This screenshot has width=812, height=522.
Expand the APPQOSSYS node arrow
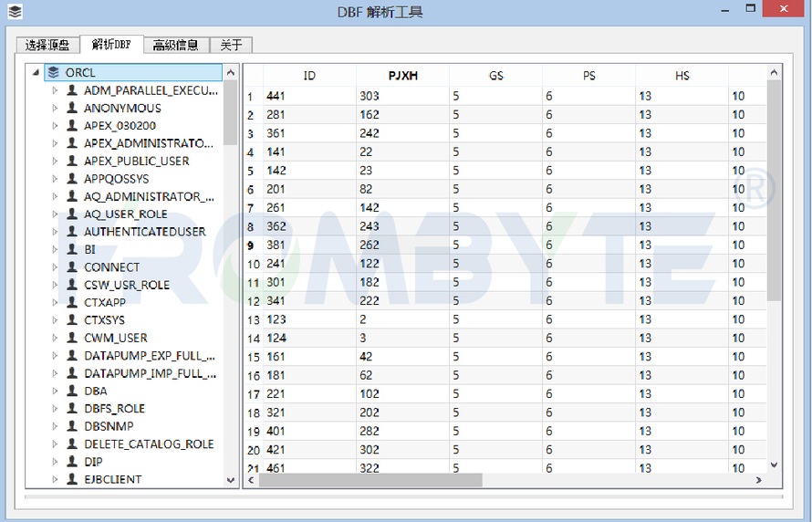coord(55,179)
